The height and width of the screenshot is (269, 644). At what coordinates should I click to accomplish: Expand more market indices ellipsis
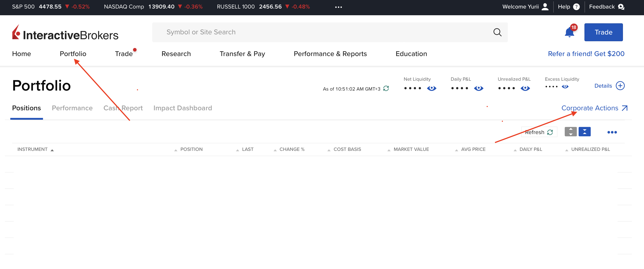pos(339,7)
